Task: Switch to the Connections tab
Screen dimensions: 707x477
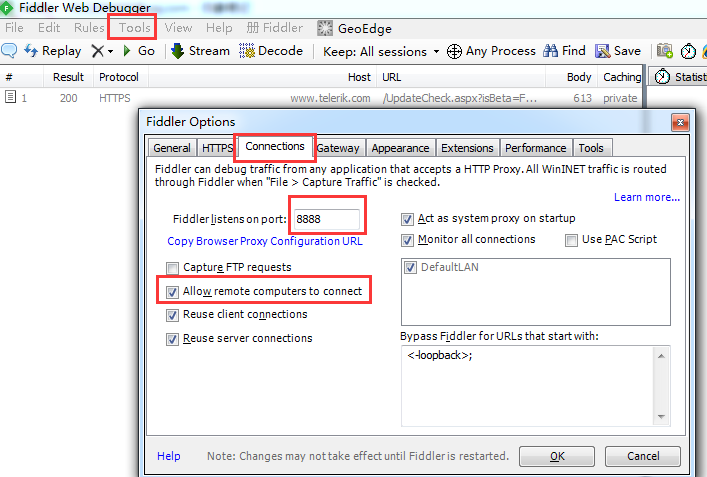Action: tap(275, 147)
